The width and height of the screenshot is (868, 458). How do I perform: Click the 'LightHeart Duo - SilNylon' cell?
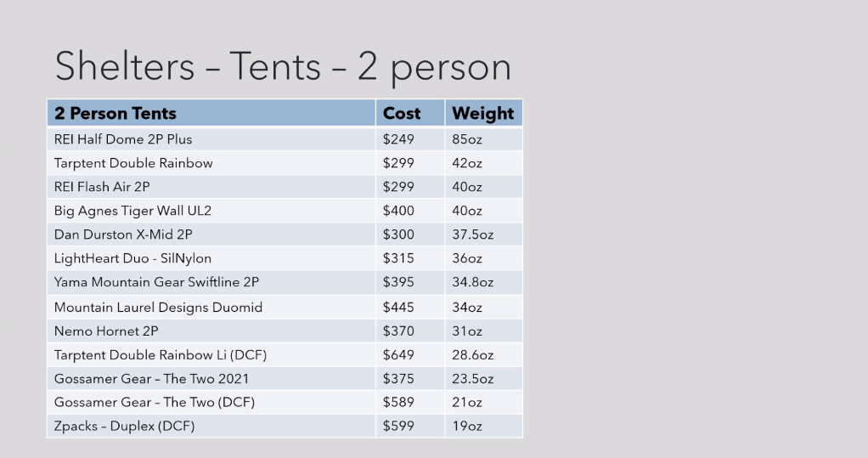pos(132,258)
